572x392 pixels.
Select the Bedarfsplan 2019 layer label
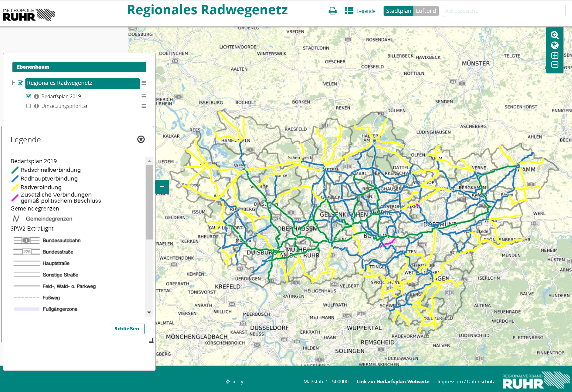[x=61, y=96]
